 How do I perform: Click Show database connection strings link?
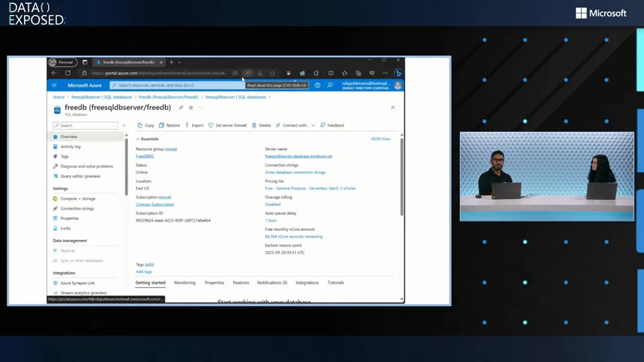[x=295, y=172]
